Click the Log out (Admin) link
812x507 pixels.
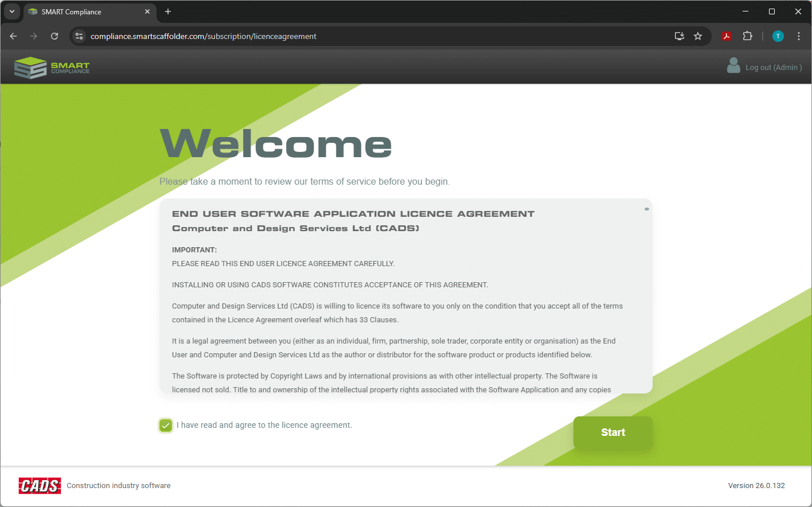(x=773, y=68)
